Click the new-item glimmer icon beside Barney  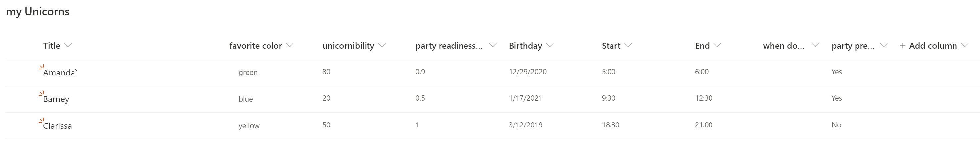click(x=41, y=94)
